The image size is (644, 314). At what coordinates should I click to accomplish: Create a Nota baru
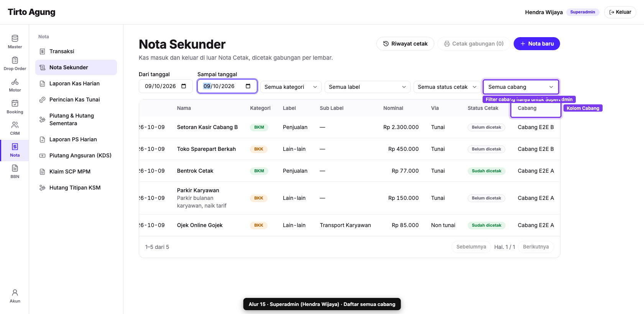[x=537, y=44]
